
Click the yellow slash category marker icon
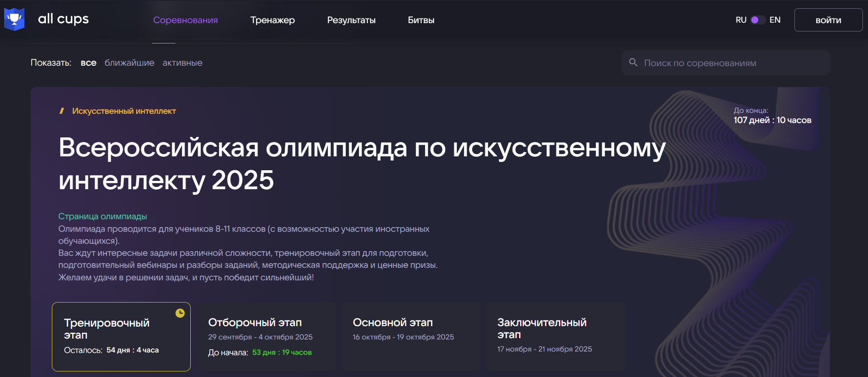62,111
